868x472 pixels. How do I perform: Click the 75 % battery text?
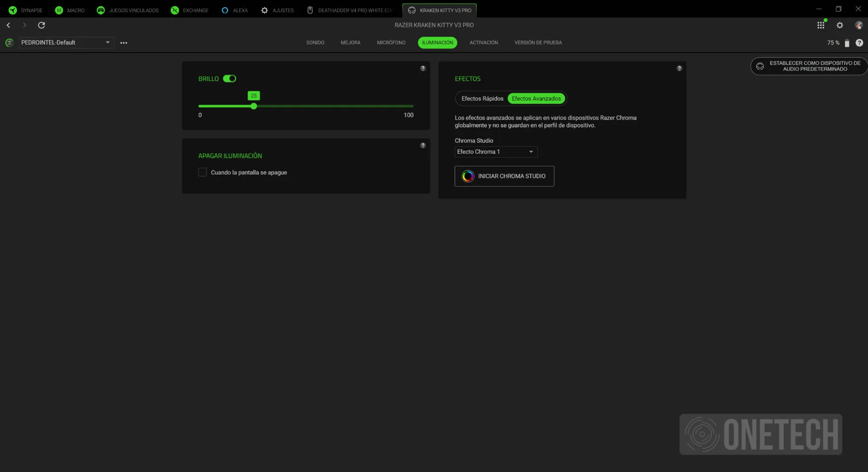click(x=833, y=43)
